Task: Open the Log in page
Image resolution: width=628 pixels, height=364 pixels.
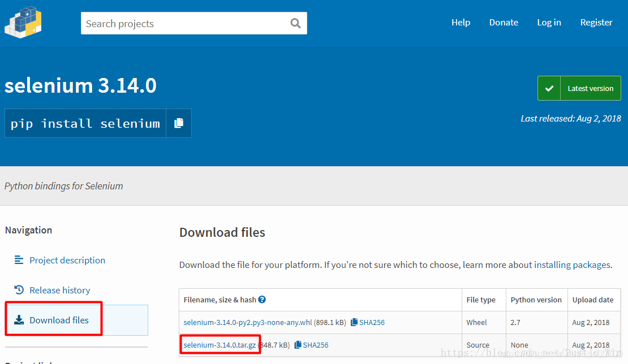Action: pyautogui.click(x=549, y=23)
